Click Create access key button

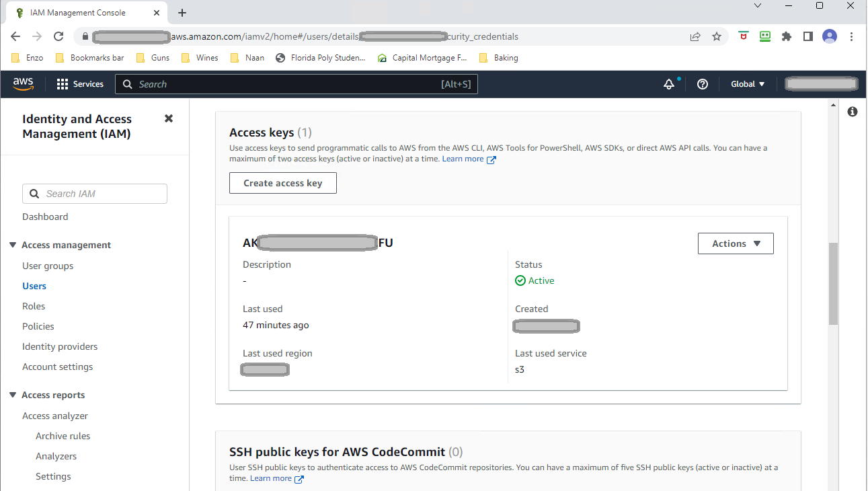pyautogui.click(x=283, y=183)
